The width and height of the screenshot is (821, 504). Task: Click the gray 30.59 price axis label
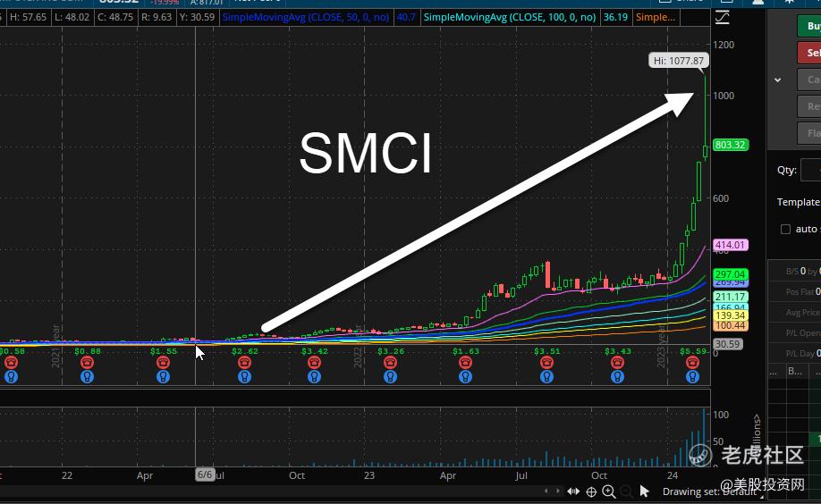727,344
